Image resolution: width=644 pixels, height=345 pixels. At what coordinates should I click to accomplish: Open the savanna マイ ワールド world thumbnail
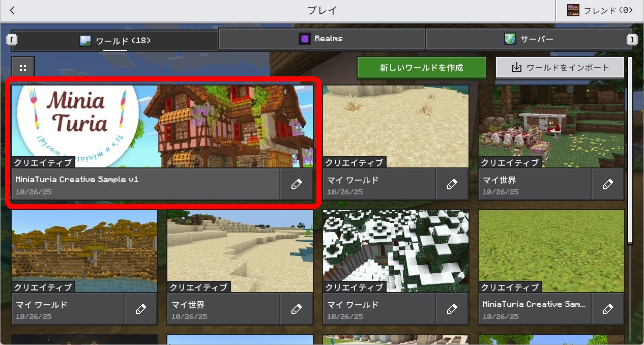point(84,249)
